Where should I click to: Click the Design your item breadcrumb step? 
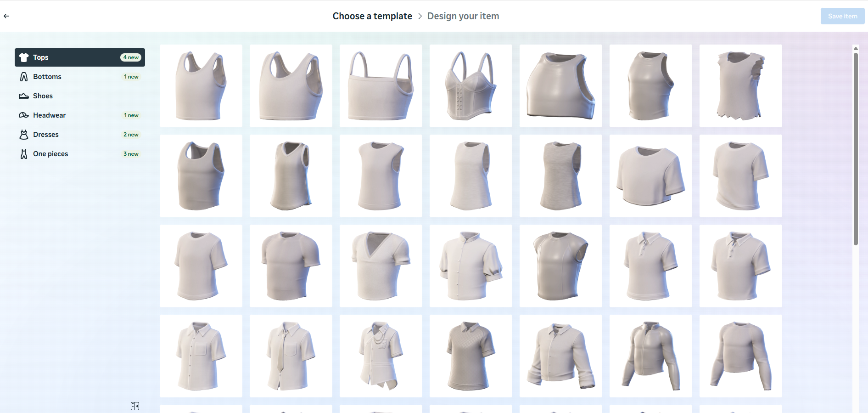463,16
